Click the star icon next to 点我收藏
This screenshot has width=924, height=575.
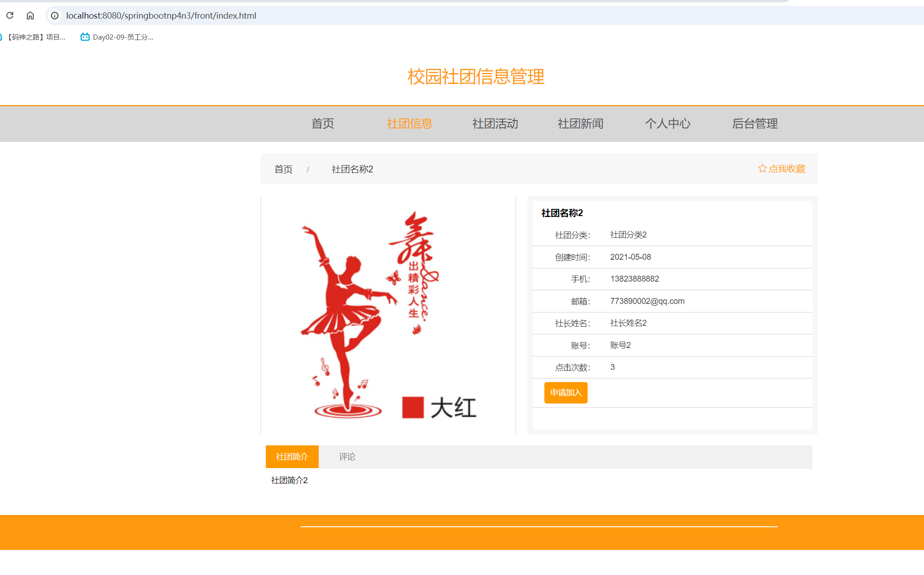tap(762, 168)
